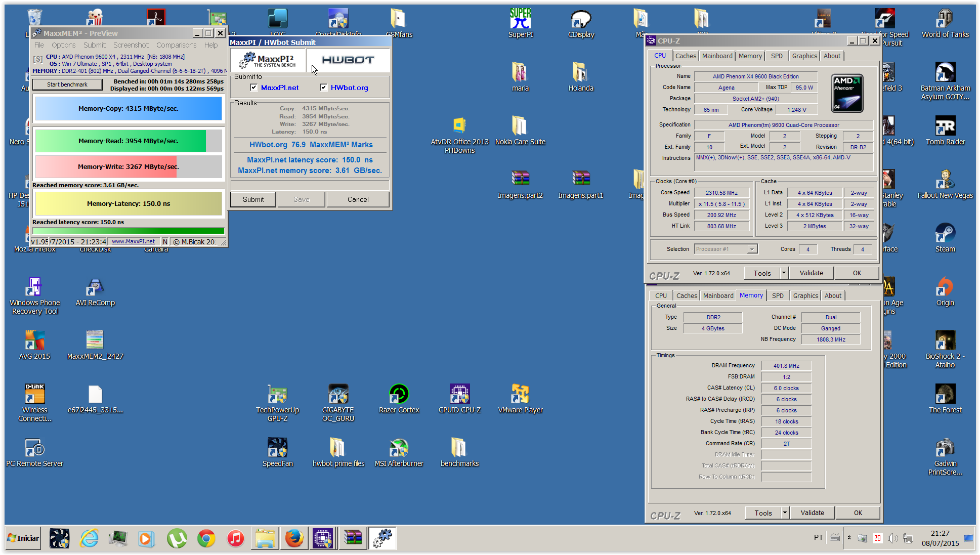The width and height of the screenshot is (980, 555).
Task: Switch to Caches tab in upper CPU-Z
Action: coord(686,56)
